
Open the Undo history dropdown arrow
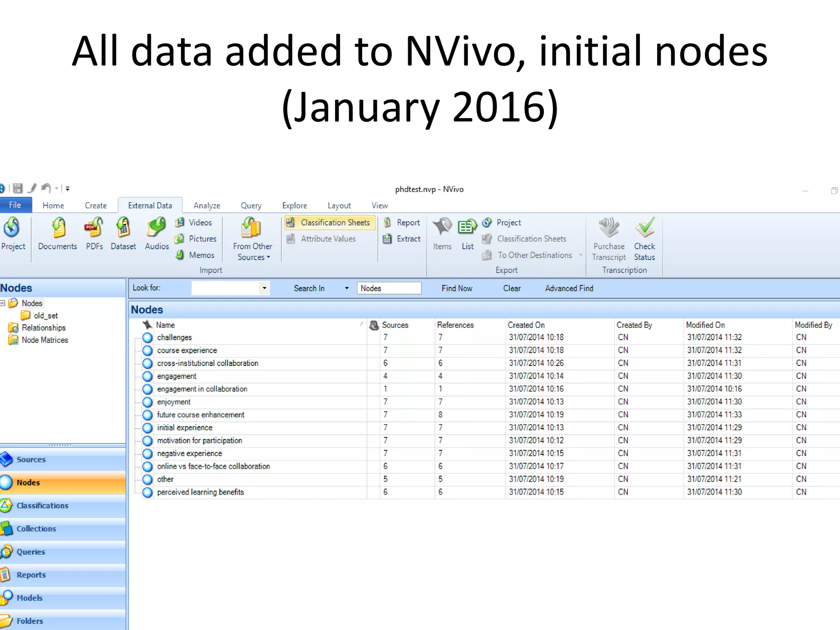57,189
